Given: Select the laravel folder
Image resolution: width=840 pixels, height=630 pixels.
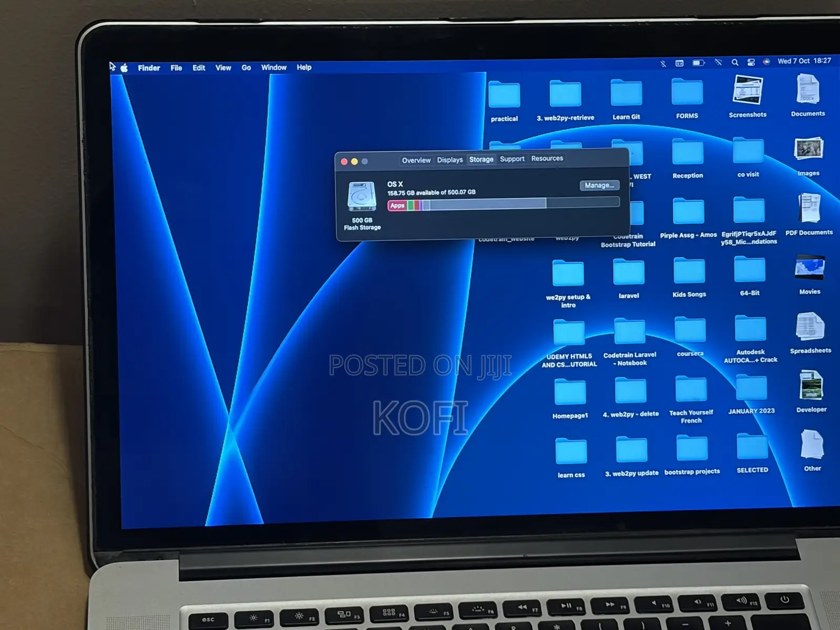Looking at the screenshot, I should [x=629, y=273].
